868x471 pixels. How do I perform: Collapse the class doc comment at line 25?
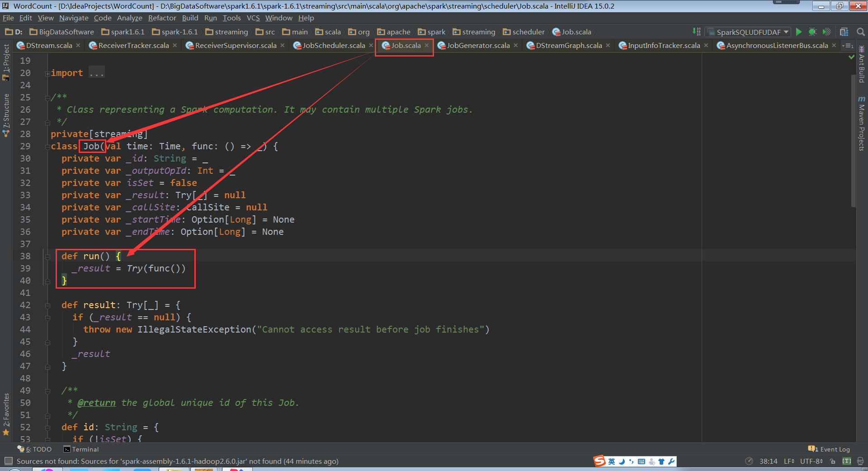click(47, 98)
